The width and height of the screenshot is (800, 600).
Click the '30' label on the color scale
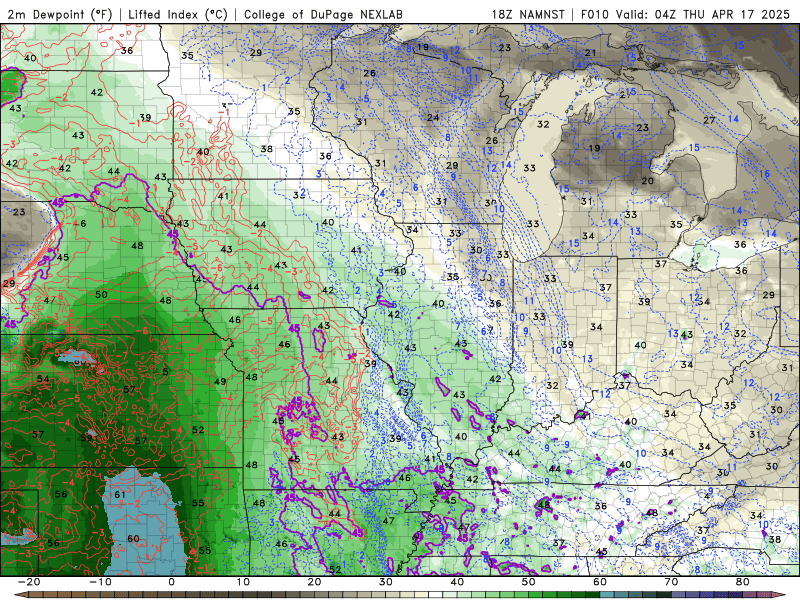point(386,582)
